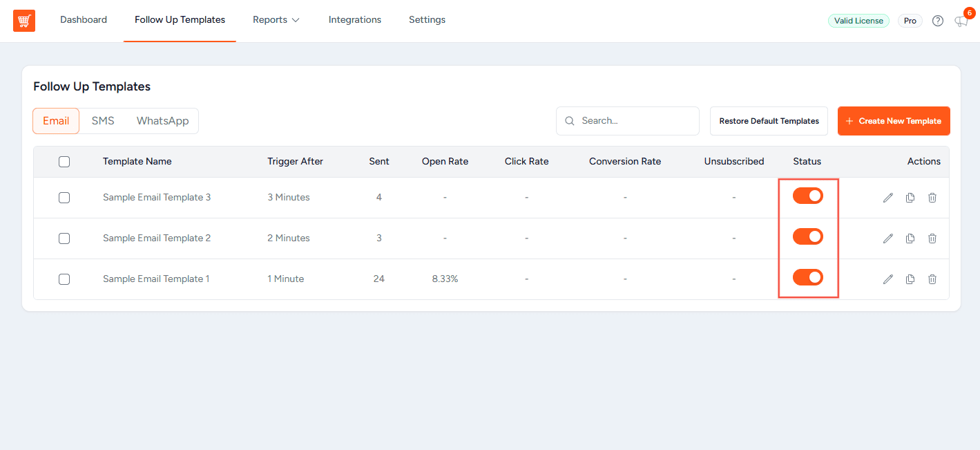Click the Sent column header
This screenshot has width=980, height=450.
(379, 162)
